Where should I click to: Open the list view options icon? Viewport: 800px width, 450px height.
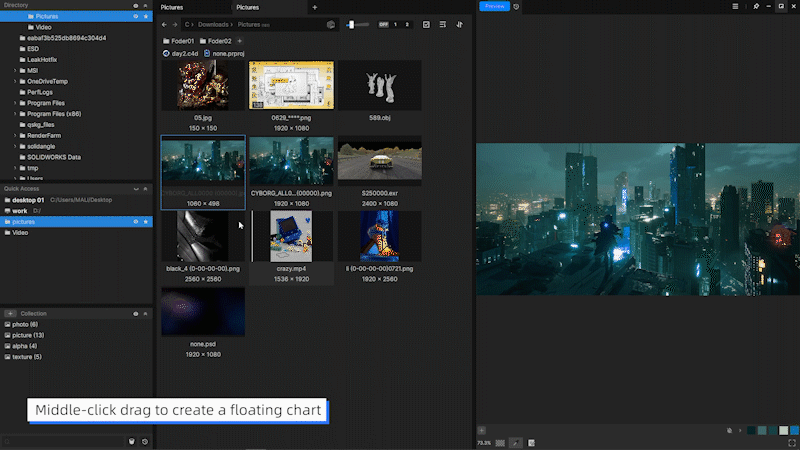pyautogui.click(x=442, y=24)
